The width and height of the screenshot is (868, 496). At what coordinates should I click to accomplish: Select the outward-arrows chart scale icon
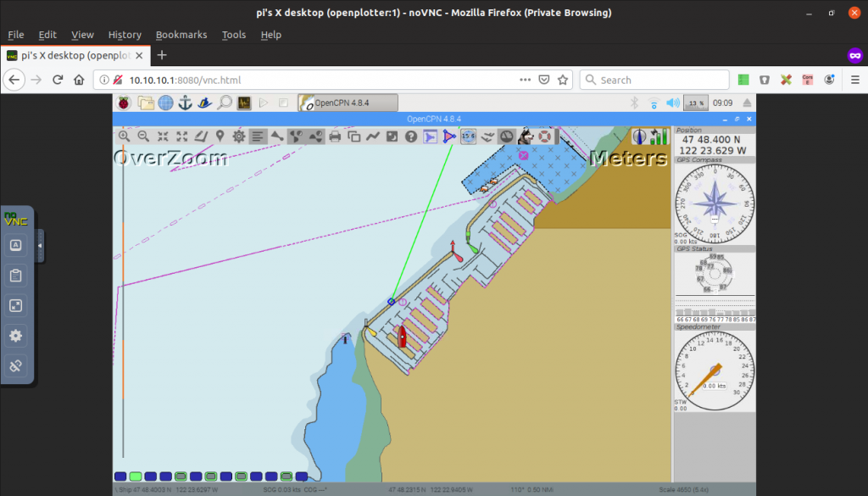point(181,137)
